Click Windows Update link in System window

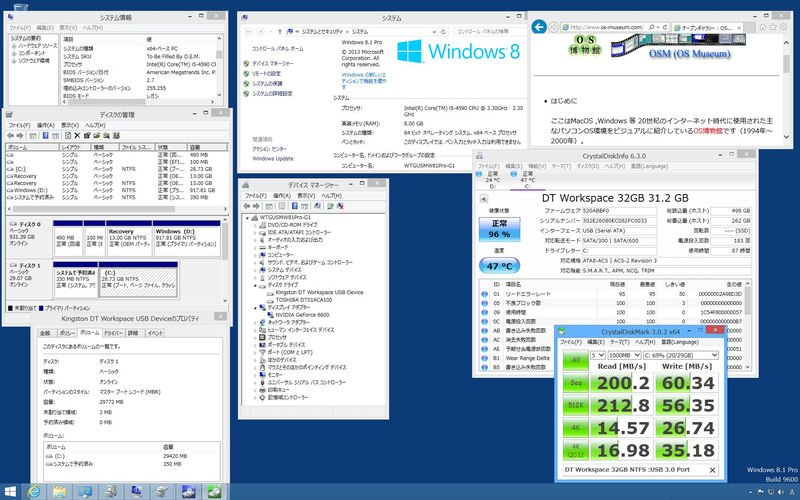pos(273,159)
